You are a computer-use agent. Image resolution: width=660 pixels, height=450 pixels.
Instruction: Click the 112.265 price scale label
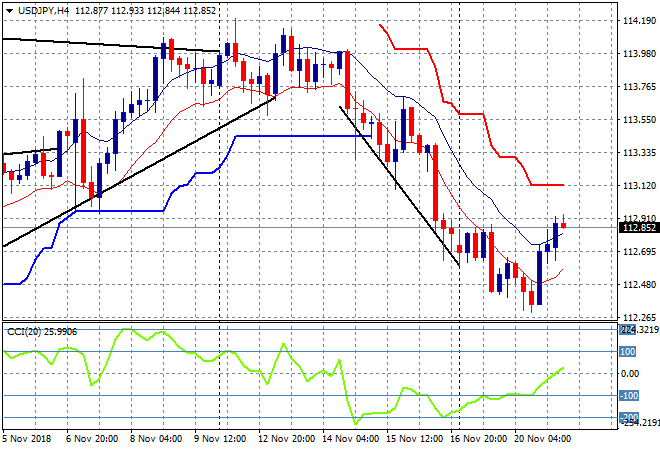click(639, 317)
